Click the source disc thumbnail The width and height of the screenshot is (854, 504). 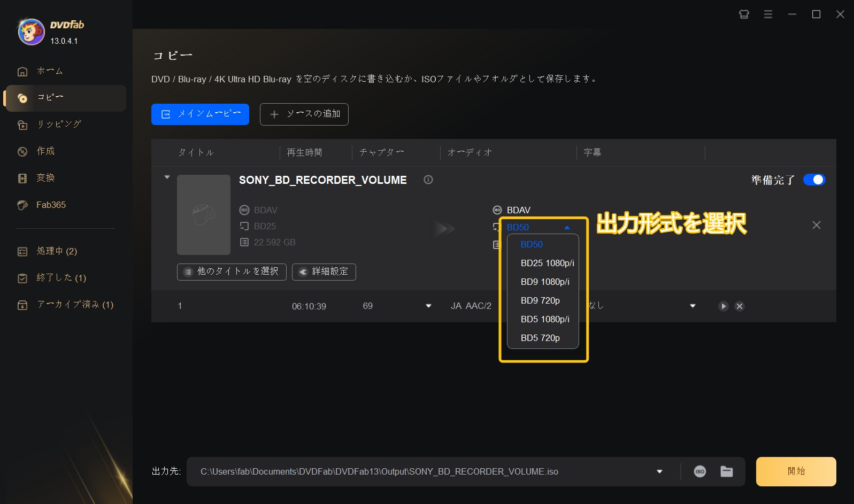(204, 215)
